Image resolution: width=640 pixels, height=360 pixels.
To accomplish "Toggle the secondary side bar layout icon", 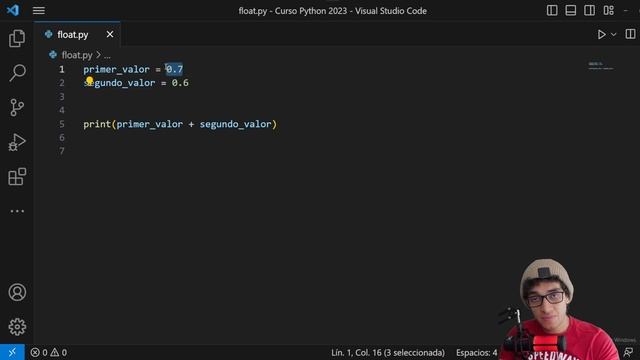I will tap(589, 10).
